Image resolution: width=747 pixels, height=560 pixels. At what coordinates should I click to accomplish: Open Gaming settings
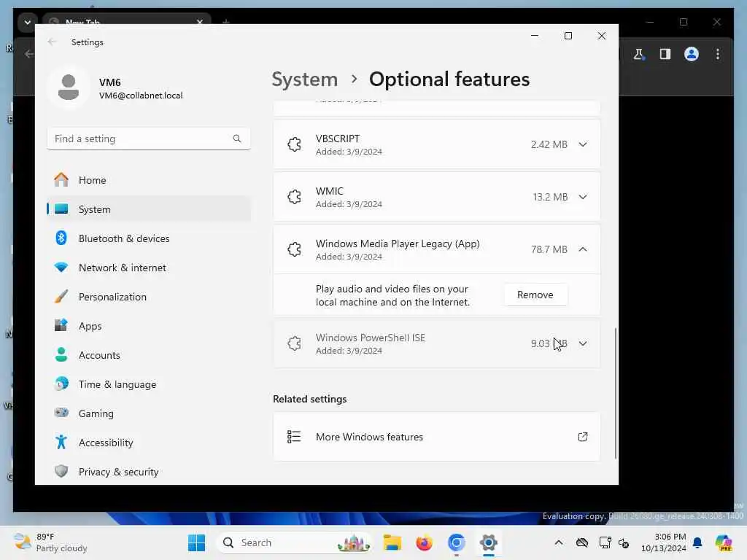coord(149,413)
